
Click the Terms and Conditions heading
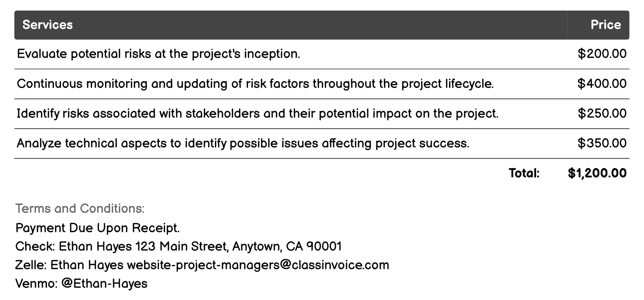[x=80, y=208]
